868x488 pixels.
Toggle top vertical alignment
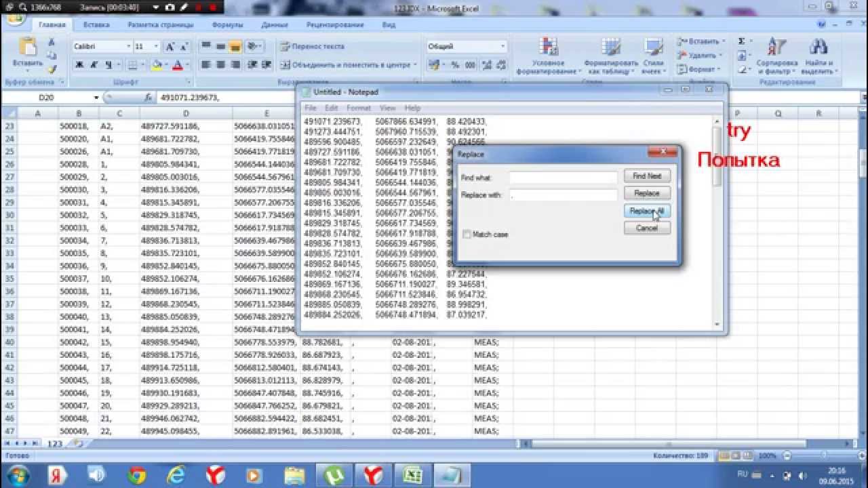coord(205,47)
